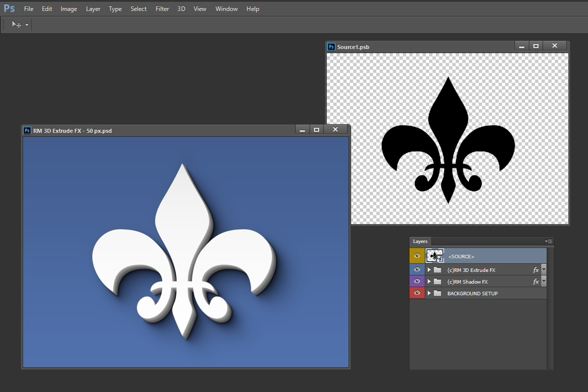Click the Move tool icon in options bar
The image size is (588, 392).
click(16, 24)
